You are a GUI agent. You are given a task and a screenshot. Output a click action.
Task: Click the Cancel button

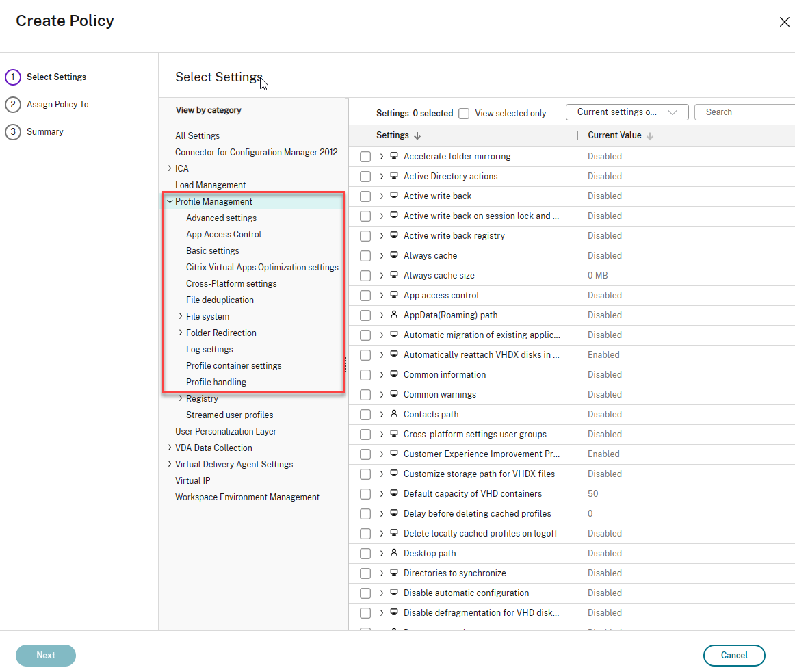point(734,655)
